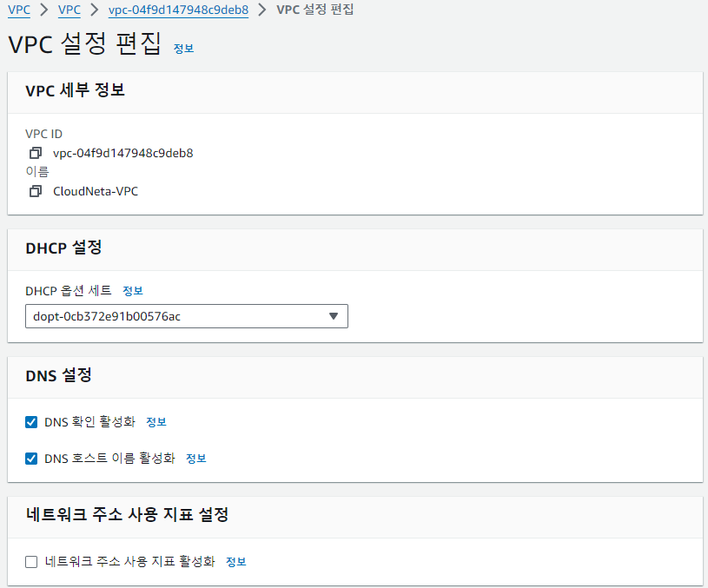Click the 네트워크 주소 사용 지표 활성화 label
This screenshot has width=708, height=588.
click(x=129, y=562)
